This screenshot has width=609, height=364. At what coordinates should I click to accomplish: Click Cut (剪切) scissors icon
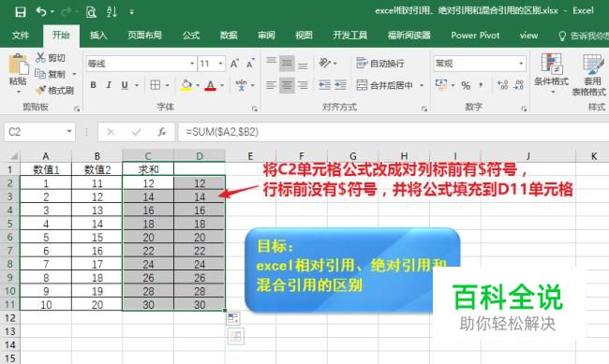(x=40, y=57)
